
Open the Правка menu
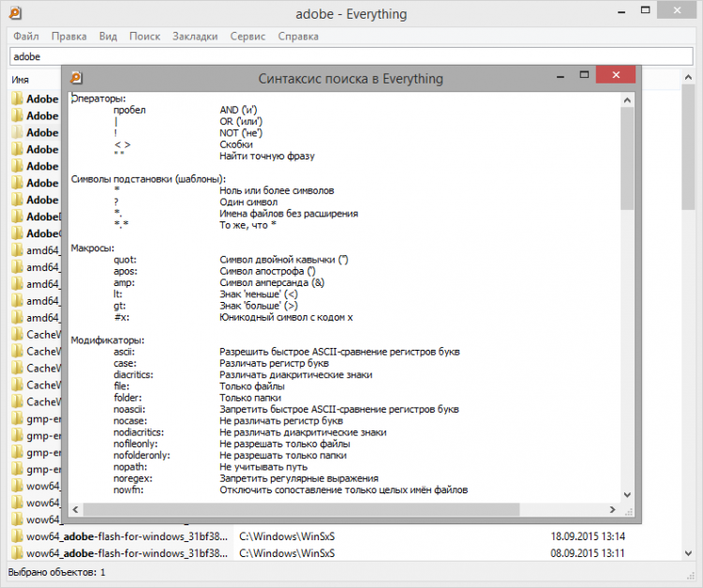pos(68,37)
